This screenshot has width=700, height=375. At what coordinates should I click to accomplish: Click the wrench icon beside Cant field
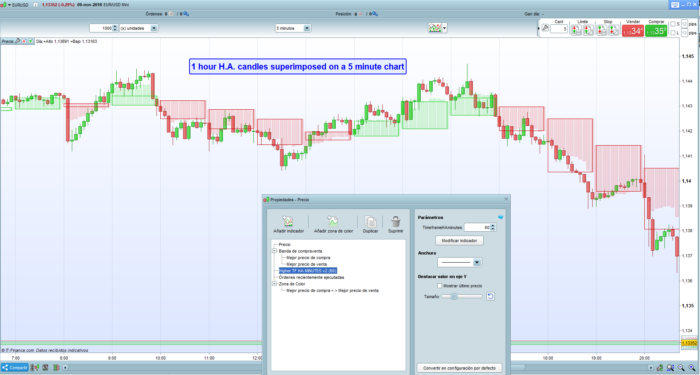click(x=545, y=28)
